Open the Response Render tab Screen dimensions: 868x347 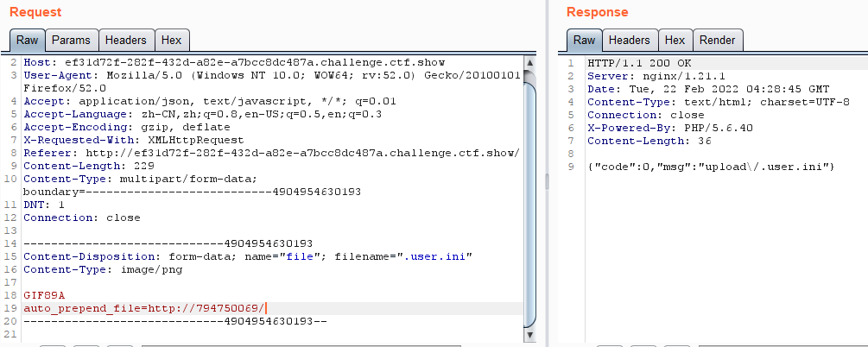point(718,41)
